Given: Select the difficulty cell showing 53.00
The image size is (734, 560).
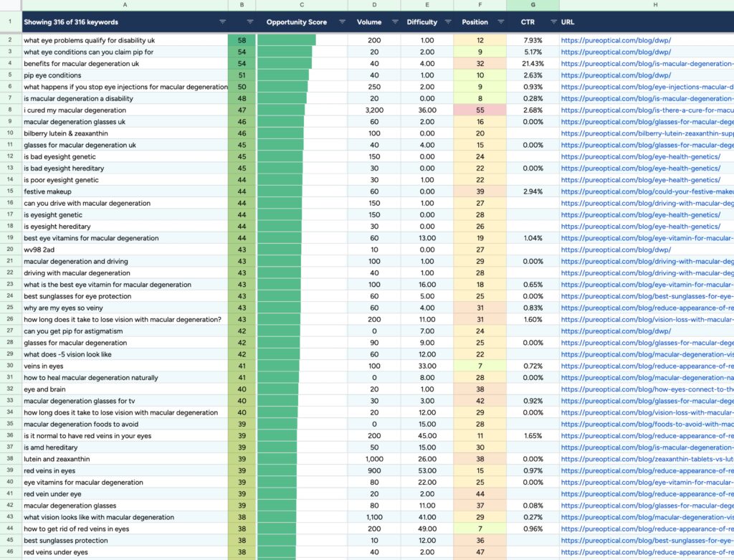Looking at the screenshot, I should click(x=427, y=470).
